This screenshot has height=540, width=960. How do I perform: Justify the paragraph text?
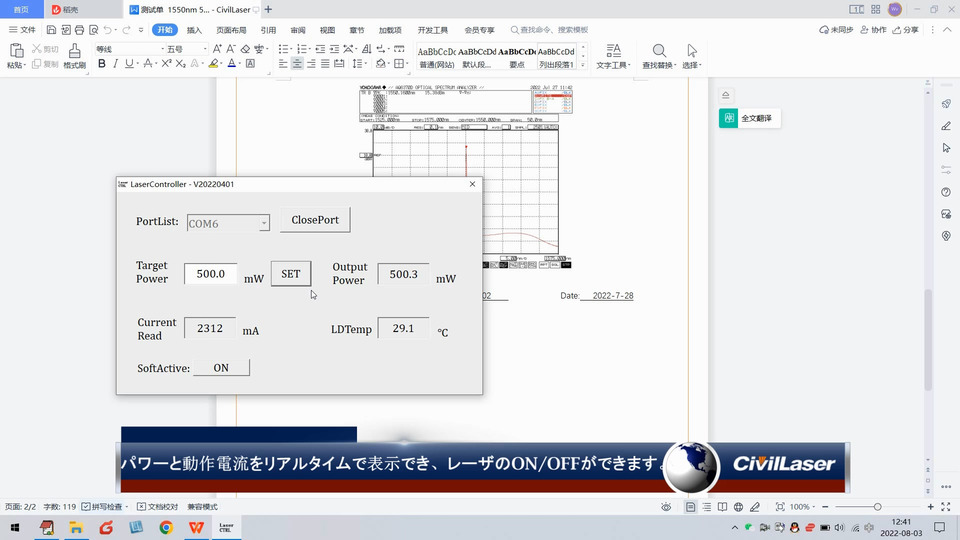click(x=325, y=63)
